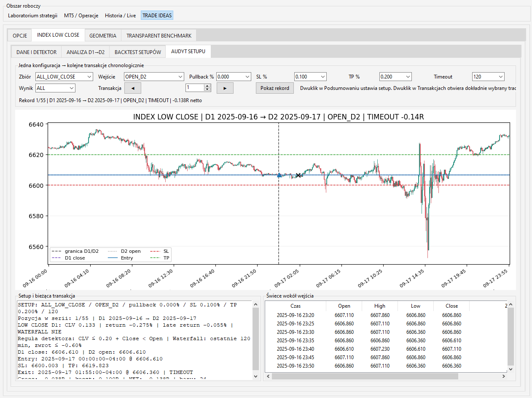
Task: Decrement the transaction number spinner
Action: click(207, 89)
